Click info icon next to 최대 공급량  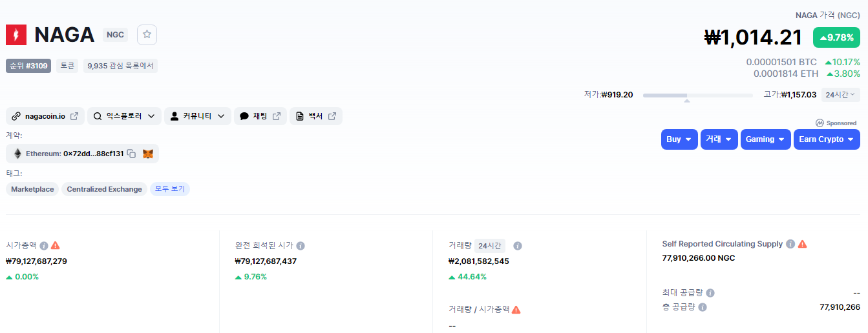(x=710, y=293)
